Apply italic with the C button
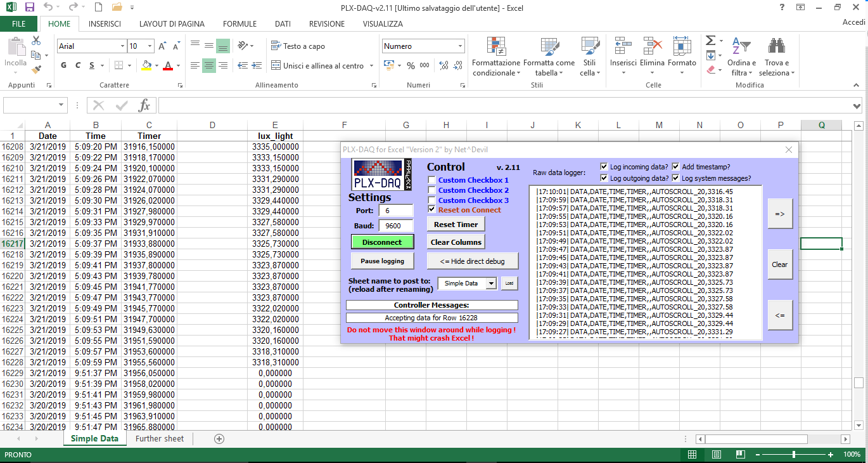 point(78,65)
